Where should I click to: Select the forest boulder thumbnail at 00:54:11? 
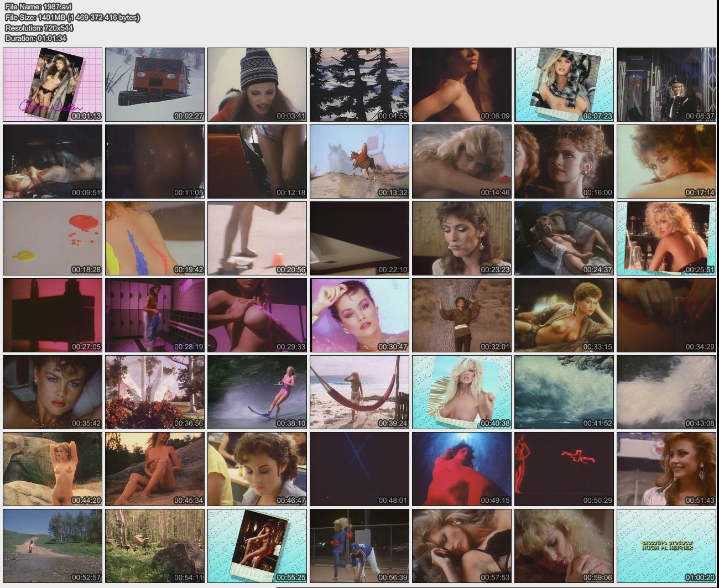click(x=155, y=545)
